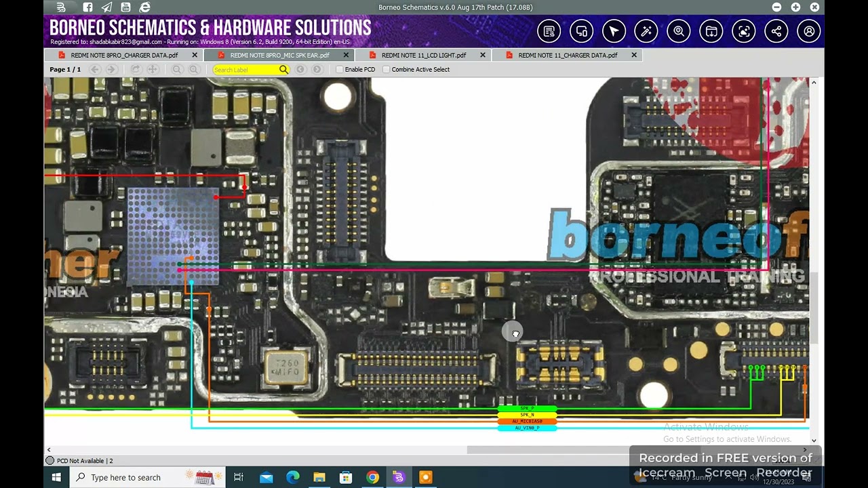Jump to next search result arrow

(317, 69)
